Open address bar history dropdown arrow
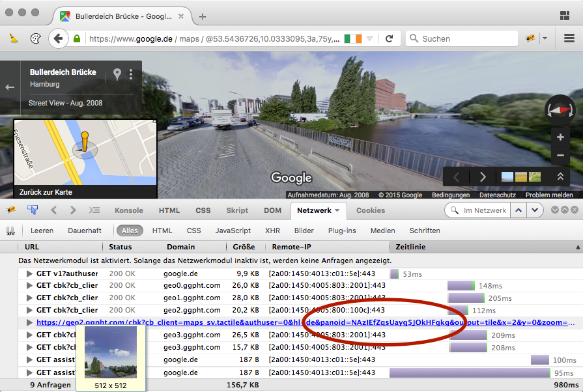Image resolution: width=583 pixels, height=392 pixels. pos(369,38)
